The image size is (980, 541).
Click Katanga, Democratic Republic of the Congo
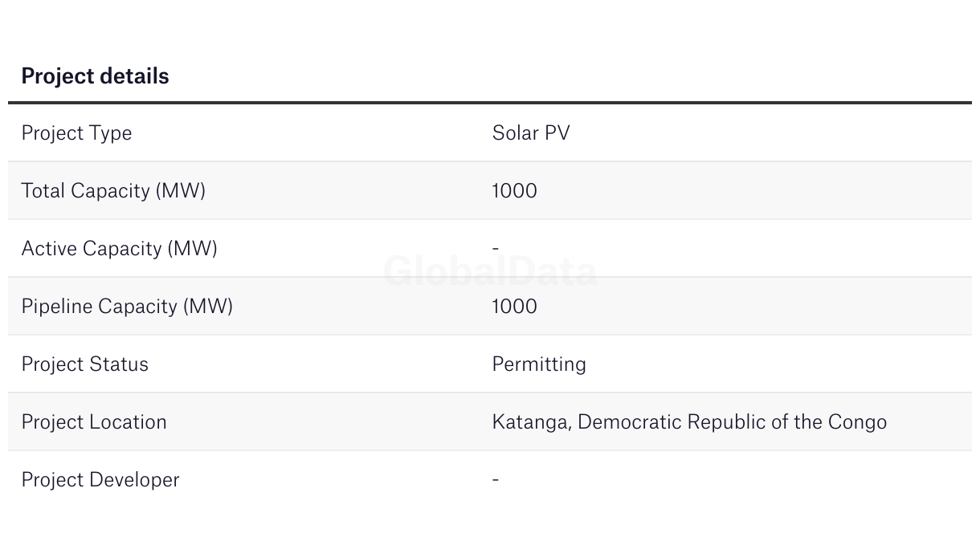(689, 422)
